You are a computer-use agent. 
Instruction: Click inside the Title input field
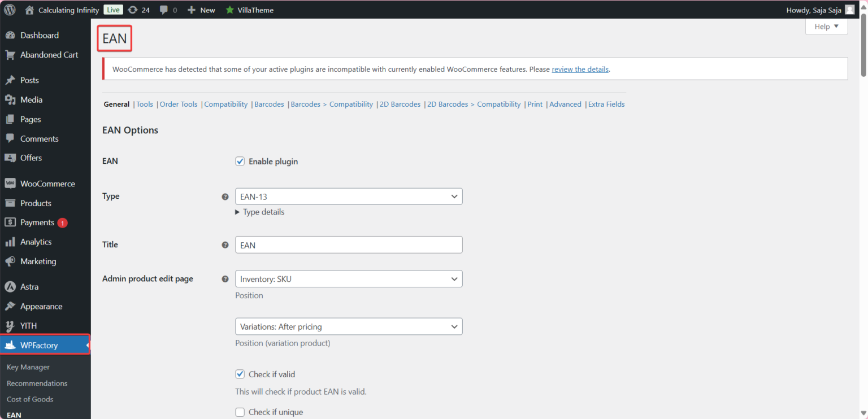pos(349,245)
